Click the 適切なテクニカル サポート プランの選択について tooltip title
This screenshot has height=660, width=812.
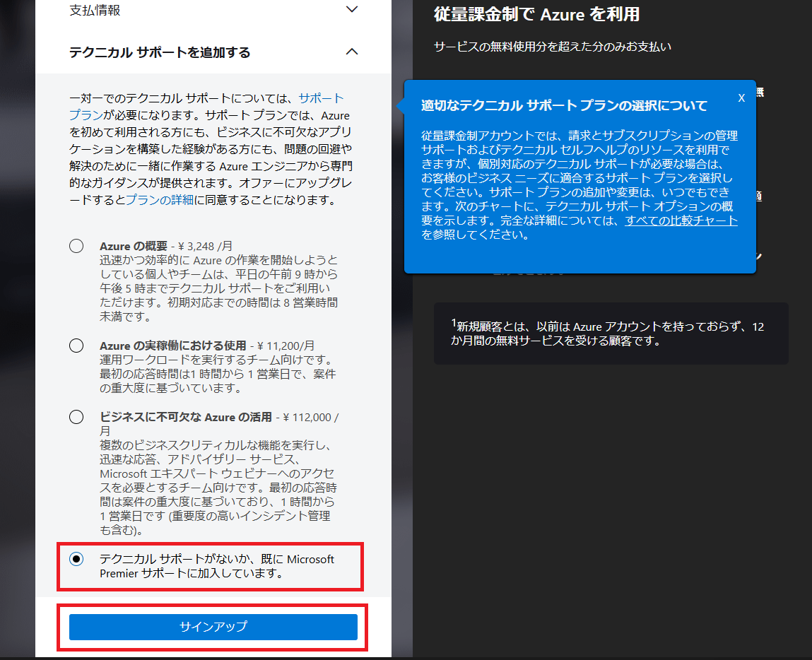coord(565,105)
